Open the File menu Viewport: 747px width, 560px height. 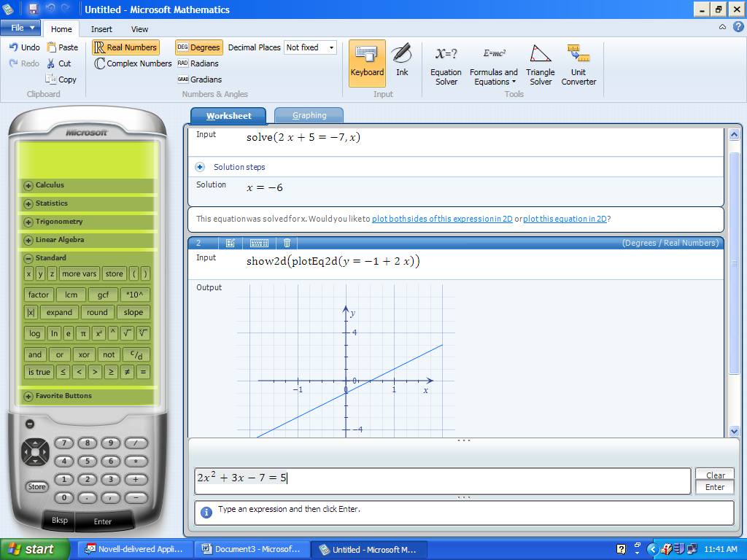tap(21, 28)
